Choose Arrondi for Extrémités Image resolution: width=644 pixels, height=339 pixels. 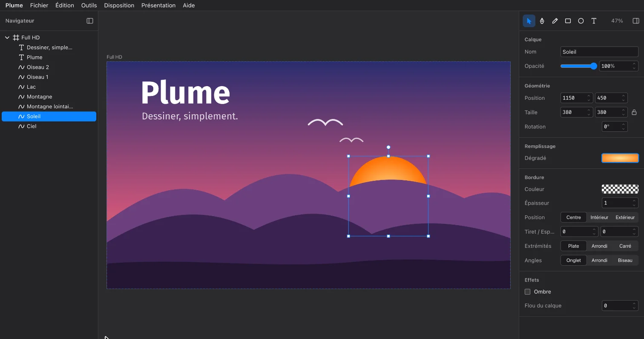point(599,246)
